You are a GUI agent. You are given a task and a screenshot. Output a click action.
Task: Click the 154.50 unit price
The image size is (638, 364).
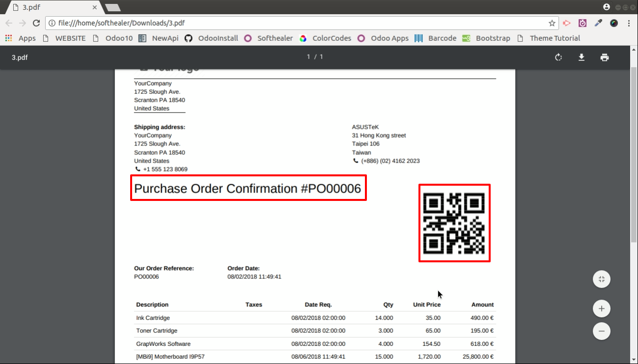pos(432,344)
